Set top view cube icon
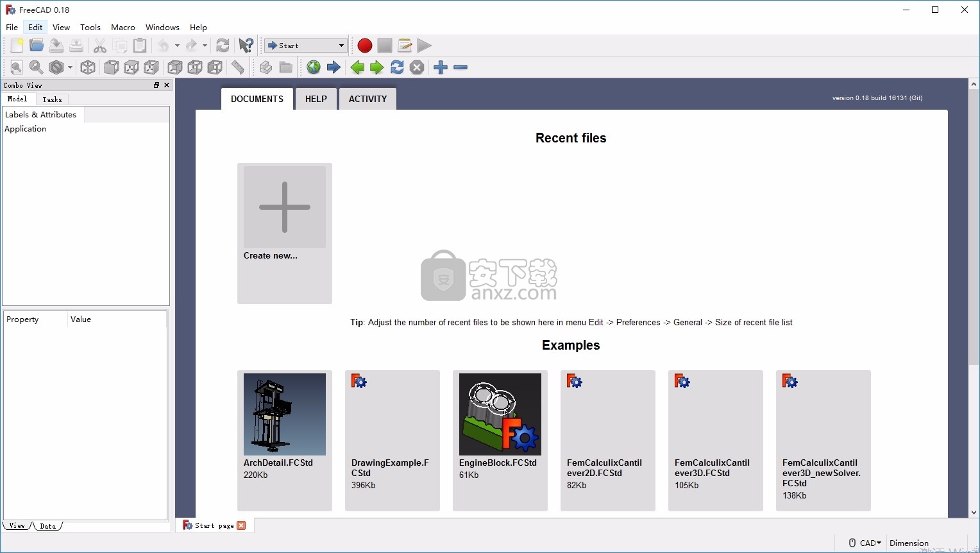This screenshot has height=553, width=980. pyautogui.click(x=131, y=67)
